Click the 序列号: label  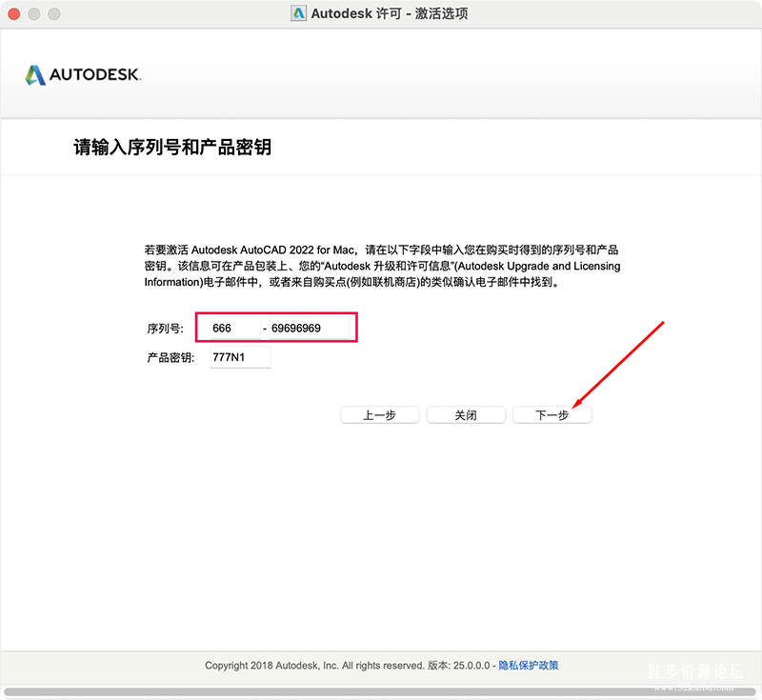(x=165, y=329)
